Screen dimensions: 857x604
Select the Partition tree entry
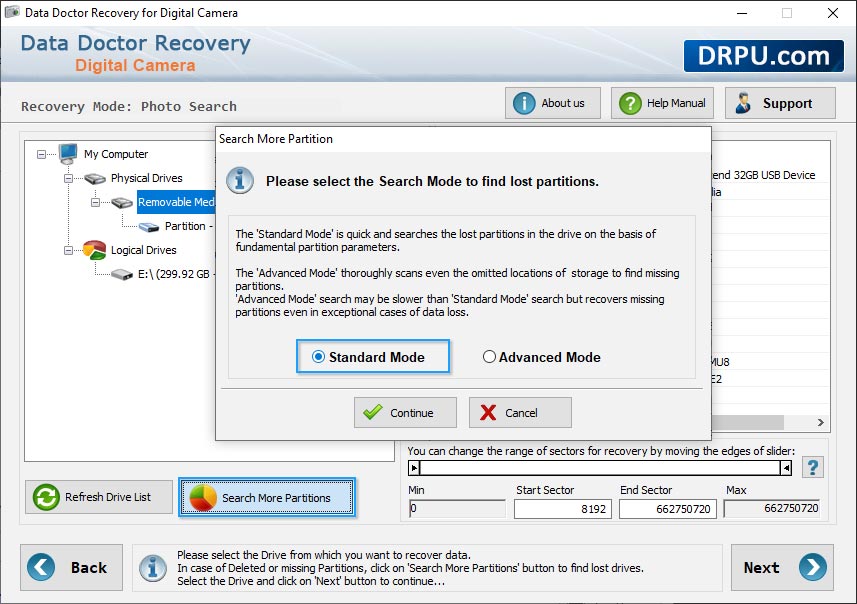click(x=189, y=226)
